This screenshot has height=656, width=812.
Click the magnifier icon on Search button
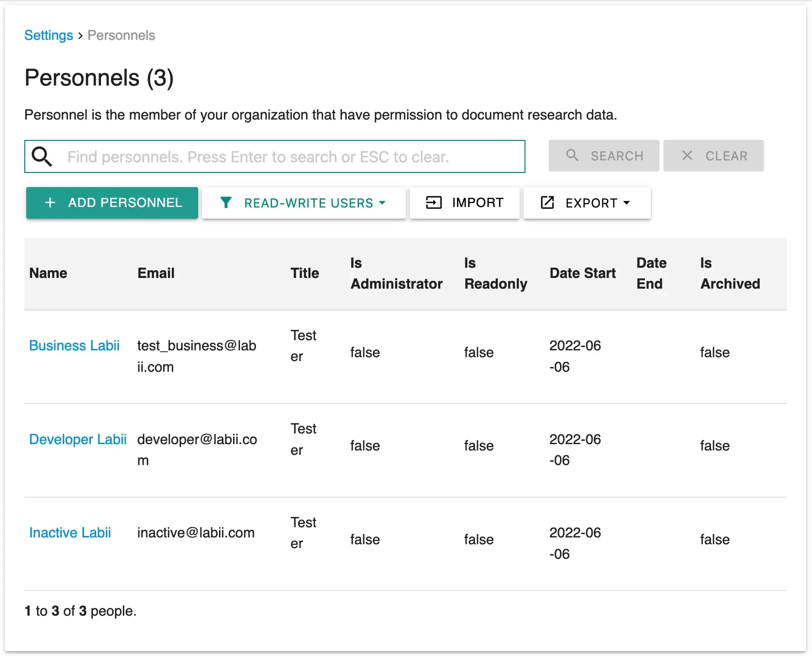coord(573,155)
